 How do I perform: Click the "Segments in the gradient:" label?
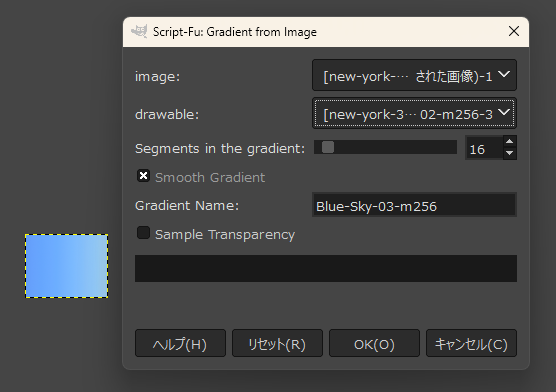pyautogui.click(x=220, y=149)
